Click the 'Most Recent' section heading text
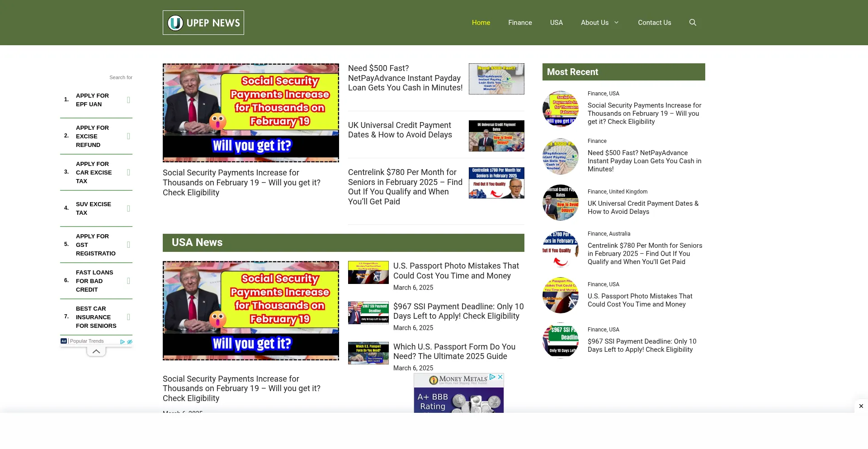868x449 pixels. (x=572, y=72)
